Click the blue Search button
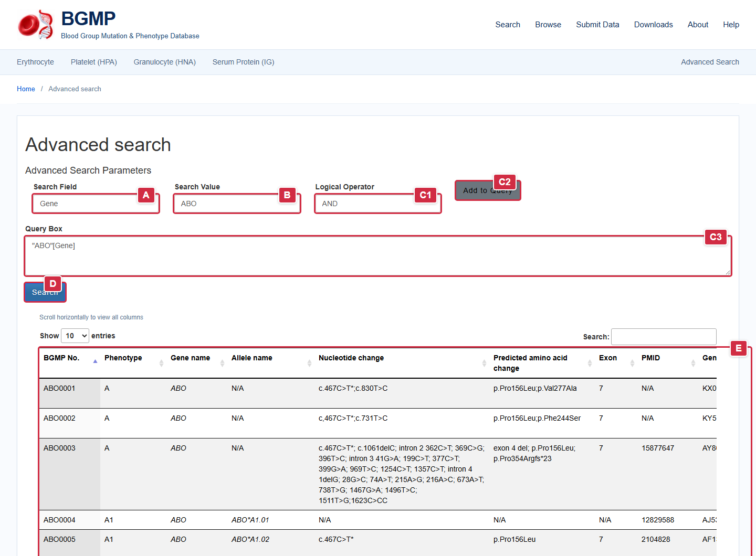Viewport: 756px width, 556px height. (x=45, y=292)
